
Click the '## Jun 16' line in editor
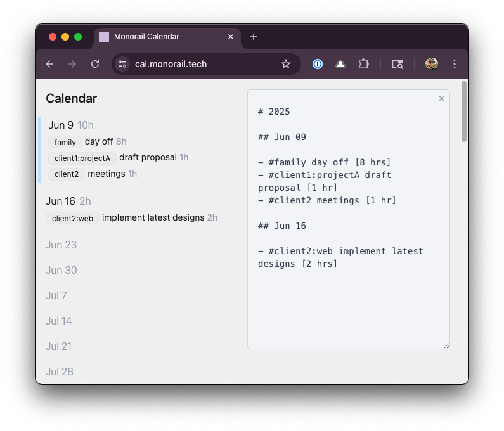[x=282, y=226]
